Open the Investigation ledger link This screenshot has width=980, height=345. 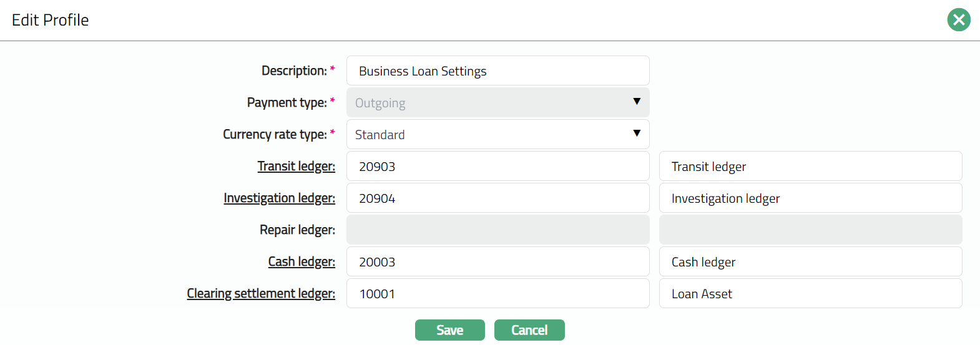pyautogui.click(x=279, y=198)
